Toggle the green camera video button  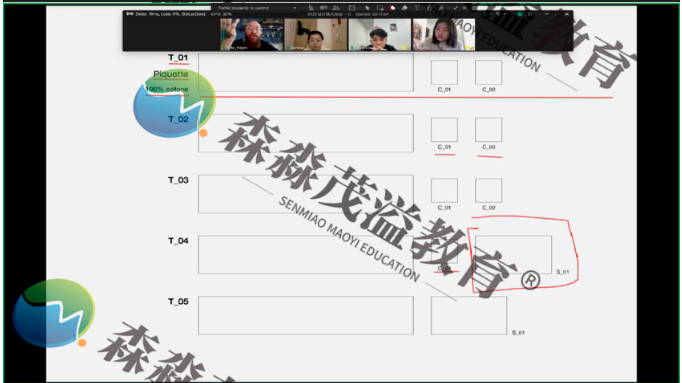[520, 14]
